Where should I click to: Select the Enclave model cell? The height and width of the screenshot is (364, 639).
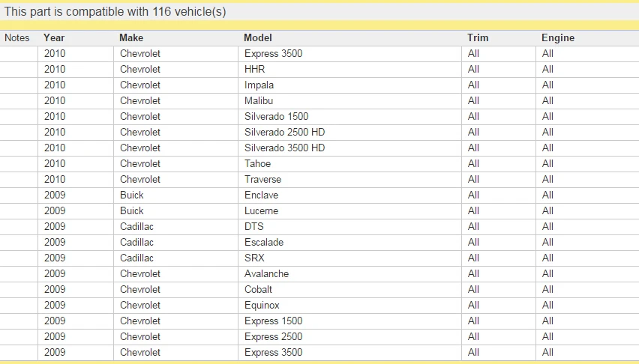[x=349, y=195]
